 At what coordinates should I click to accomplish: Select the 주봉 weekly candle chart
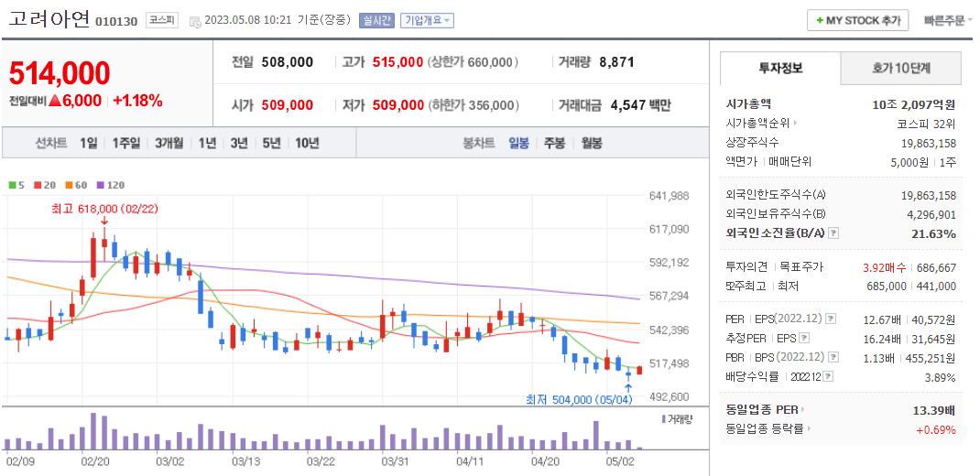pos(554,143)
